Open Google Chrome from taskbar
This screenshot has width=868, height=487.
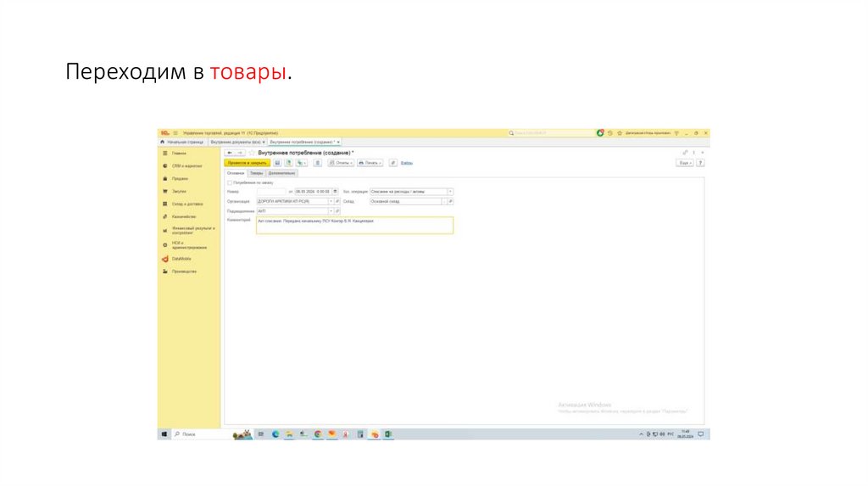[318, 434]
